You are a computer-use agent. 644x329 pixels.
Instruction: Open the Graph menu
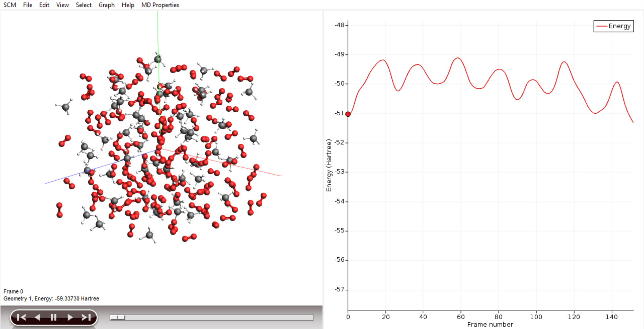106,5
